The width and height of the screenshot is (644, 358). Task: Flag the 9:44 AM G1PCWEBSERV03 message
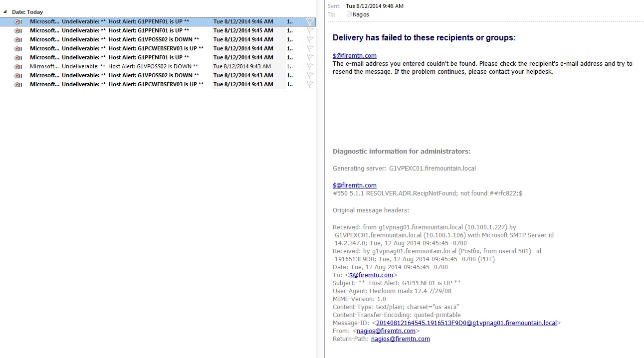[310, 49]
